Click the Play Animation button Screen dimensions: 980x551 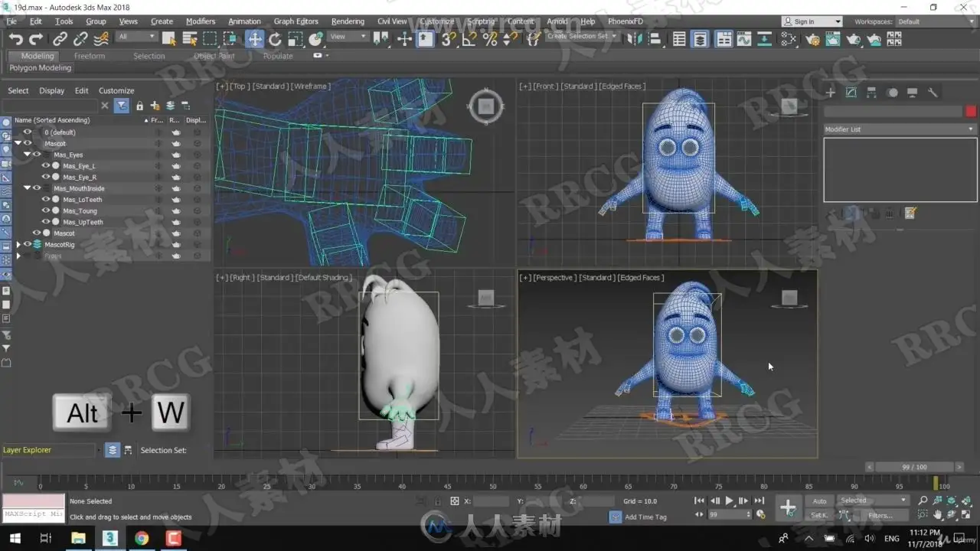pos(729,501)
